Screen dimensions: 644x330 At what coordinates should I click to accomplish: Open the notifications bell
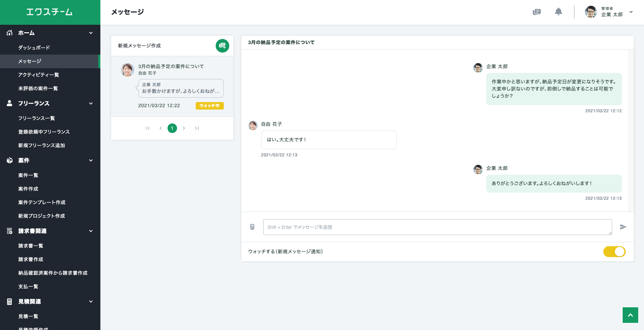click(x=558, y=12)
